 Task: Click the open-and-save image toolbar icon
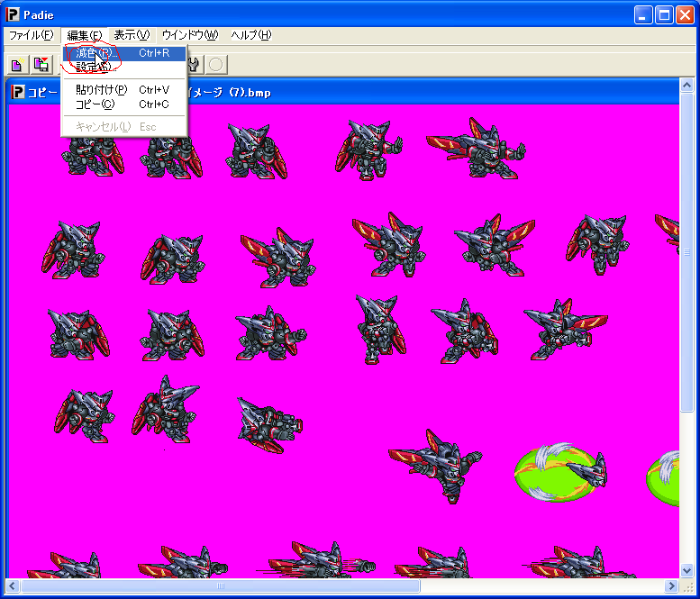click(x=41, y=65)
